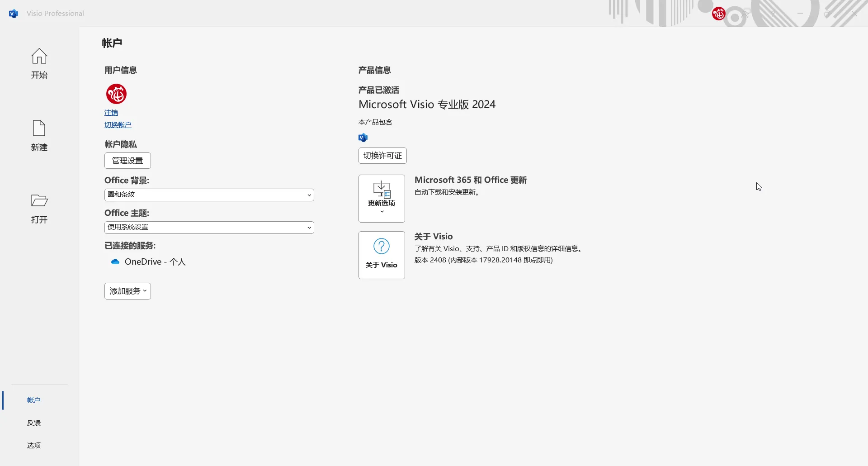Open 反馈 in the sidebar

pyautogui.click(x=34, y=423)
